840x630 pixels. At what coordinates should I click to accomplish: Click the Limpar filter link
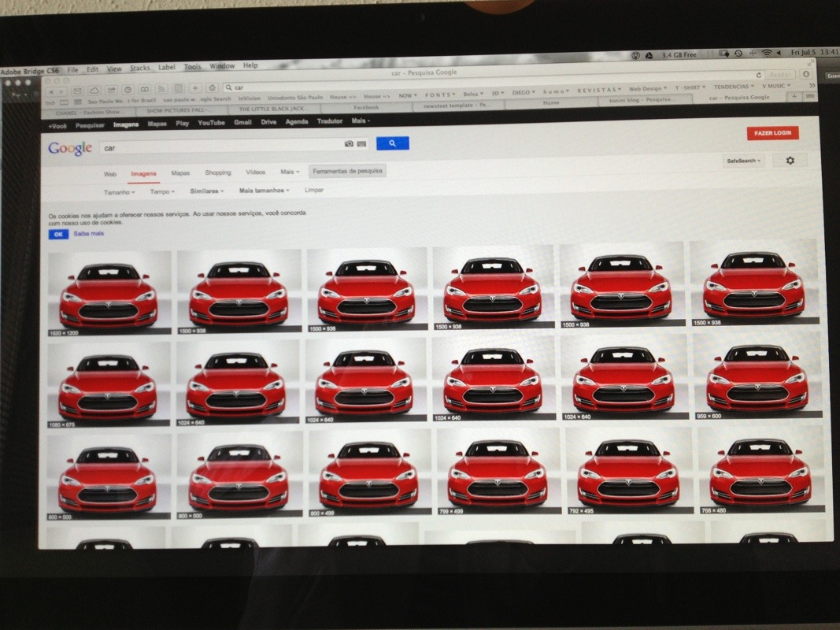pos(314,190)
